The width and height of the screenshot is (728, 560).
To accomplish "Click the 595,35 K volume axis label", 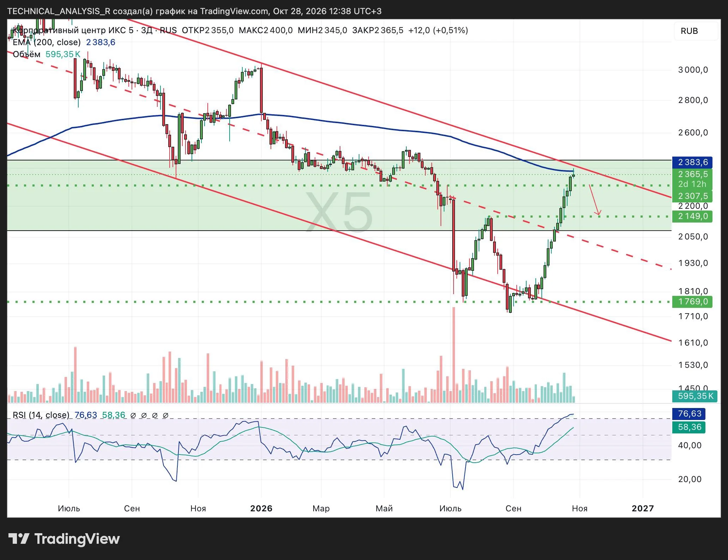I will coord(694,396).
